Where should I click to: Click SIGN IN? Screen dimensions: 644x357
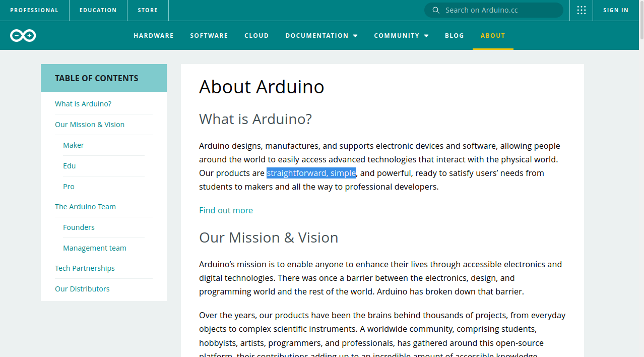pos(615,10)
